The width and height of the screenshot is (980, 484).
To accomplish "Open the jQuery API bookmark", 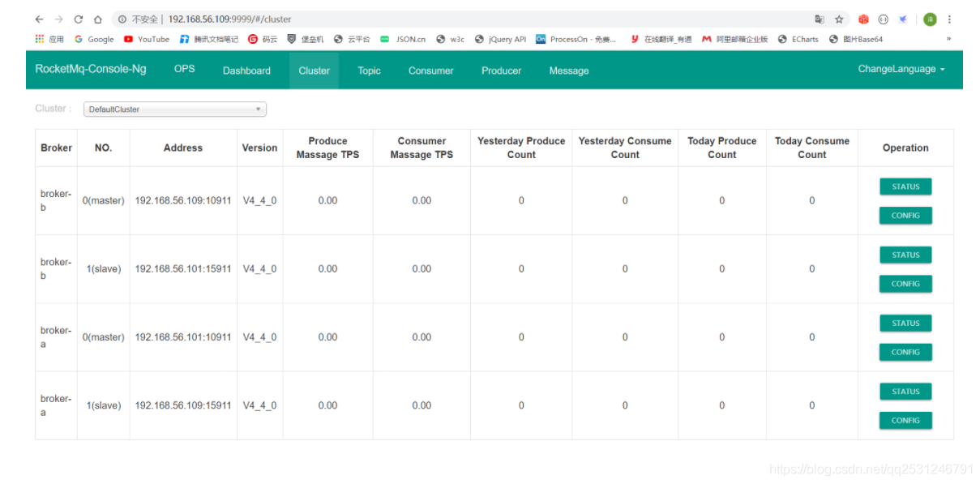I will 501,39.
